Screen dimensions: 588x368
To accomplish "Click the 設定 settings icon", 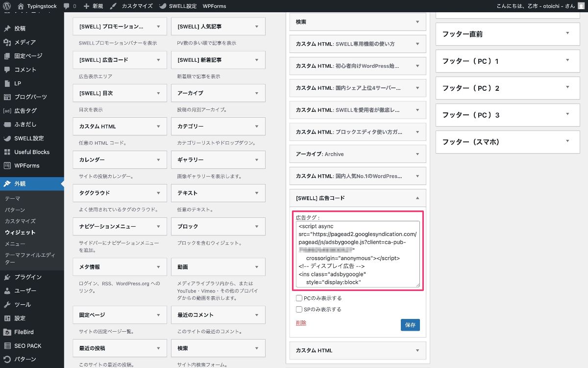I will click(x=7, y=318).
